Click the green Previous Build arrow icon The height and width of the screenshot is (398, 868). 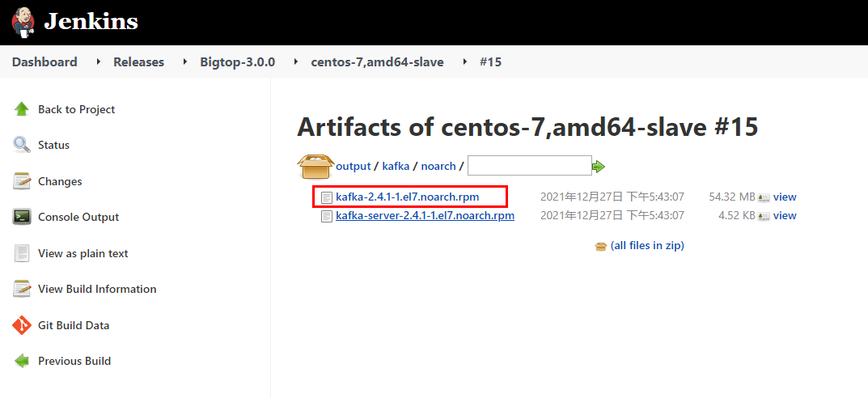[22, 361]
